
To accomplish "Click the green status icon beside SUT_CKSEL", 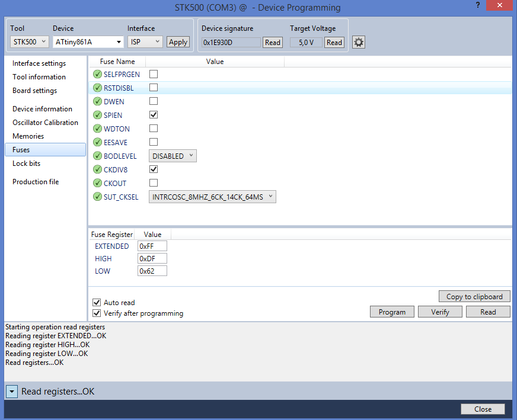I will click(97, 197).
